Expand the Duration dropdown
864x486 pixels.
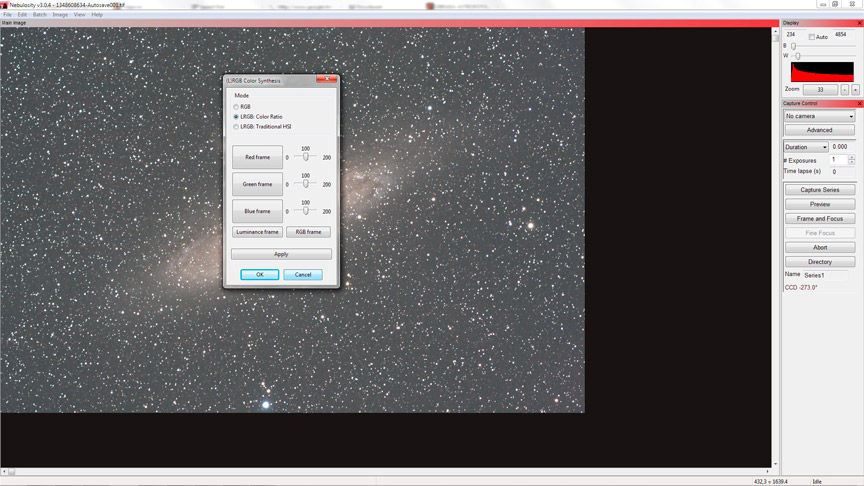pos(806,147)
